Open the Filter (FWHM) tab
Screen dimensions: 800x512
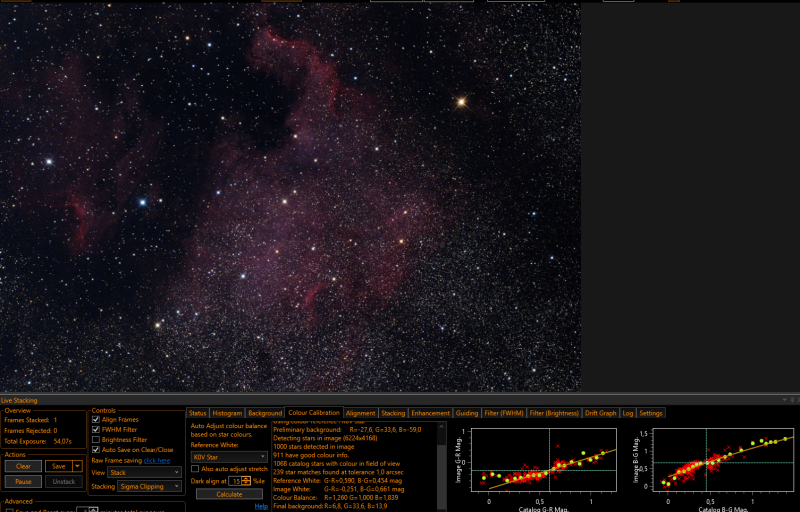[504, 413]
